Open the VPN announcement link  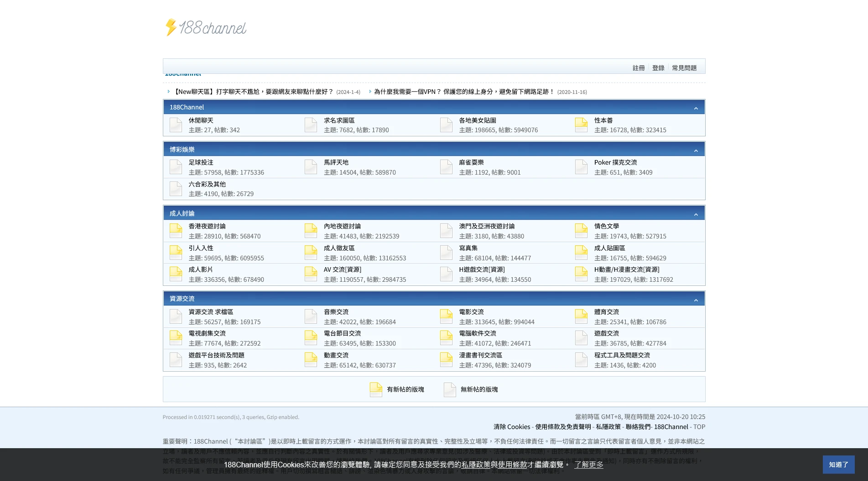pos(464,92)
